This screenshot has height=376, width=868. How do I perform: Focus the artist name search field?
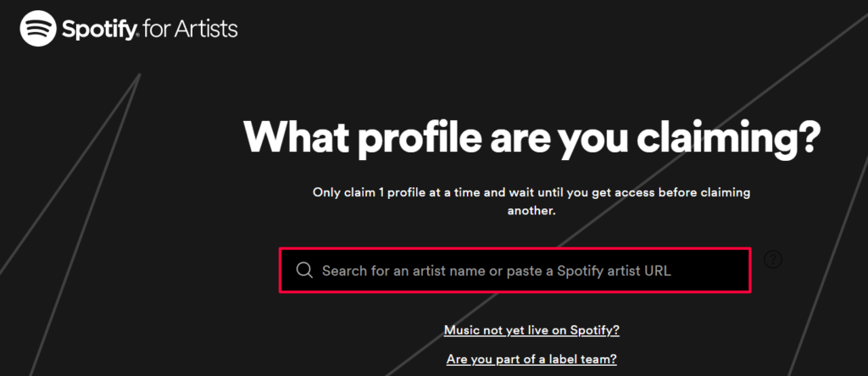coord(515,270)
